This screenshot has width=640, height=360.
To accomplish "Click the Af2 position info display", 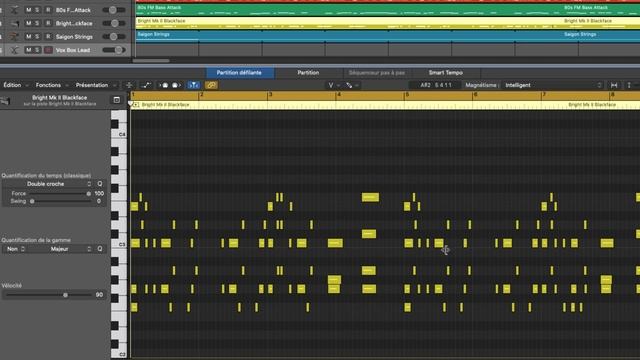I will point(436,85).
